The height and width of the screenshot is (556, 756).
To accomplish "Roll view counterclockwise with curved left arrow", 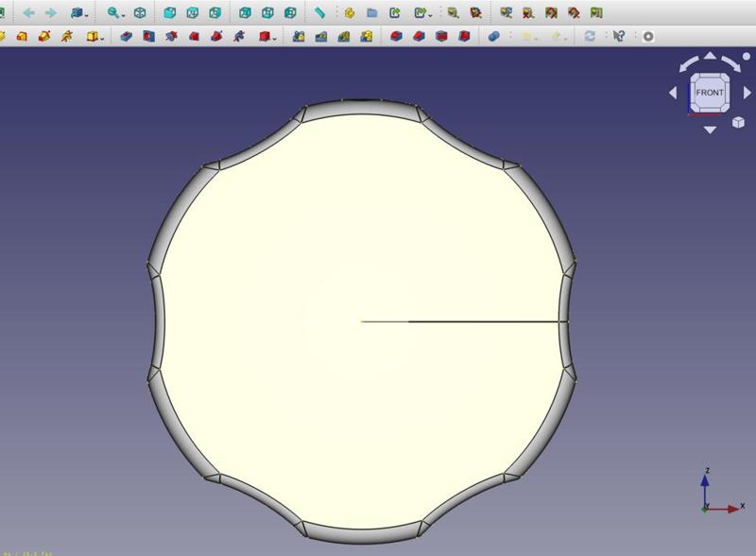I will coord(688,63).
